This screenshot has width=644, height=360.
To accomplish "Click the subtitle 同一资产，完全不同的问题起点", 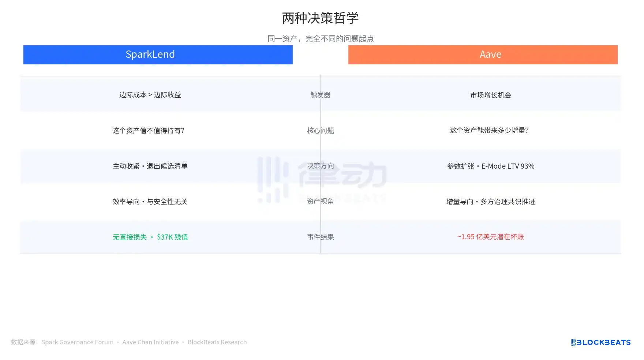I will point(320,38).
